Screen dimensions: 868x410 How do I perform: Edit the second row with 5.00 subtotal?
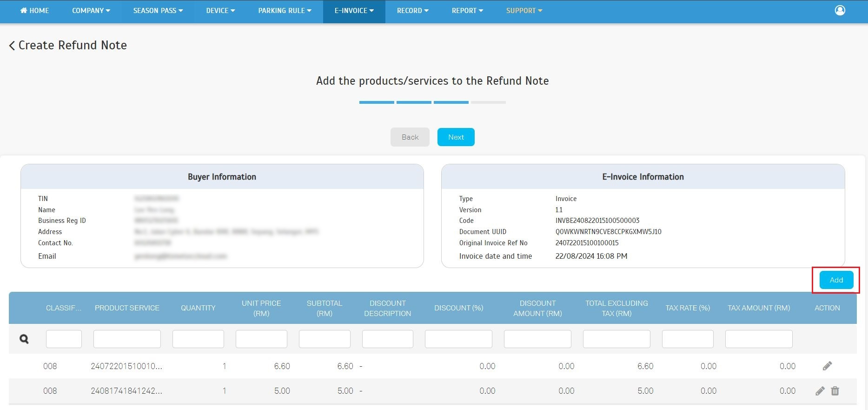[820, 391]
